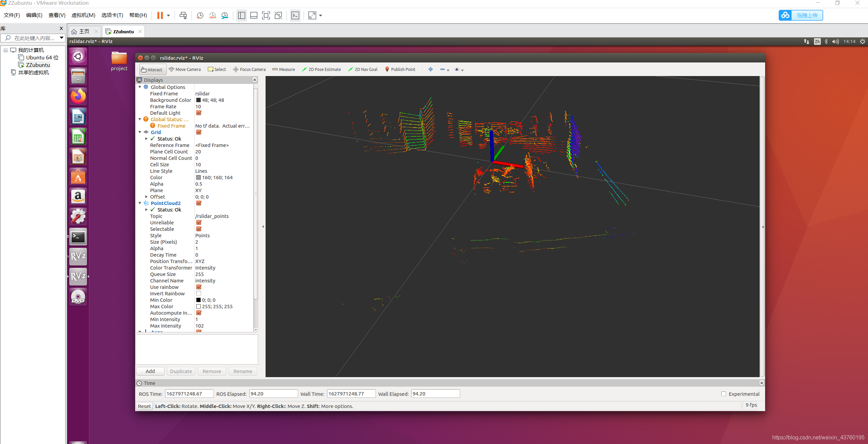Click the Interact tool in RViz toolbar
868x444 pixels.
[152, 69]
